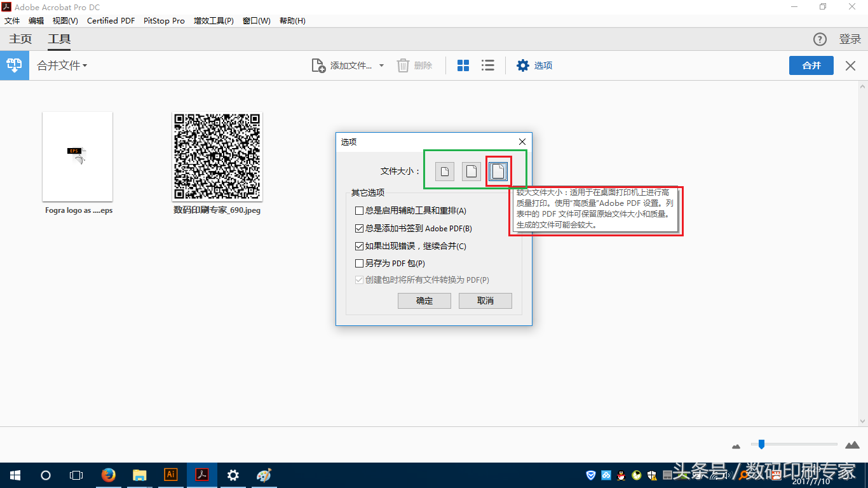Enable 总是启用辅助工具和重排 checkbox
Viewport: 868px width, 488px height.
360,210
